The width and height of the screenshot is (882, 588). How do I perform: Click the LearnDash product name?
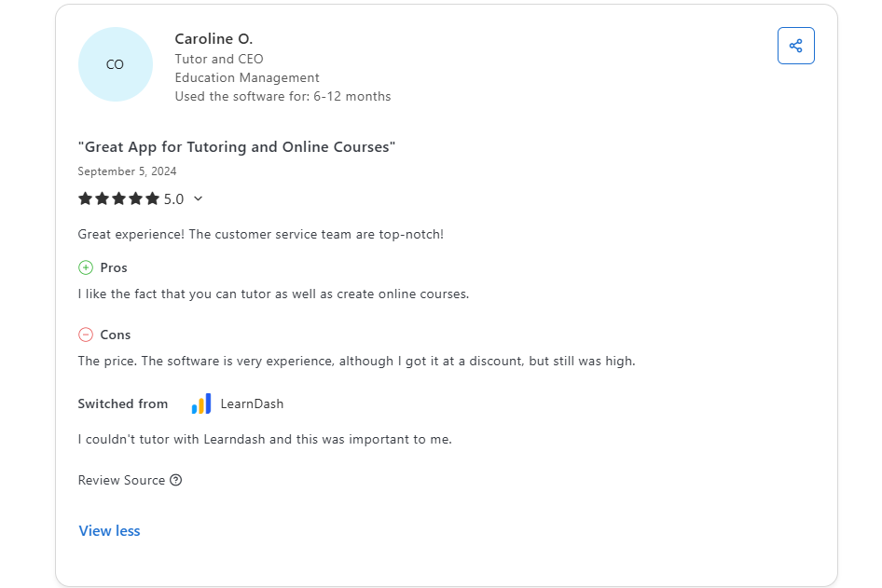pyautogui.click(x=252, y=403)
